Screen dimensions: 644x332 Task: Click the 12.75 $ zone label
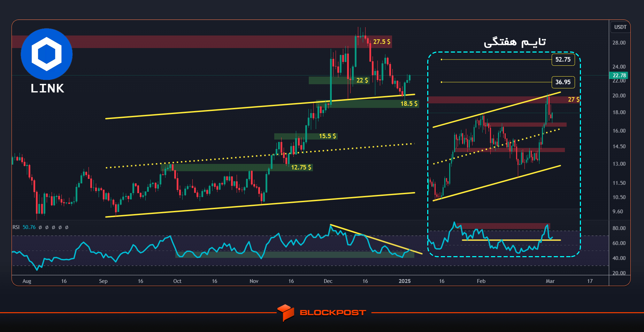click(x=301, y=167)
